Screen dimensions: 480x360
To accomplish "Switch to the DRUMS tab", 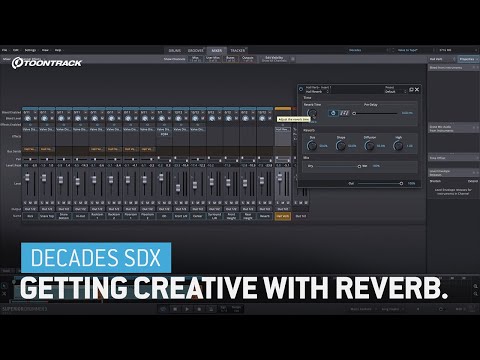I will pos(175,51).
